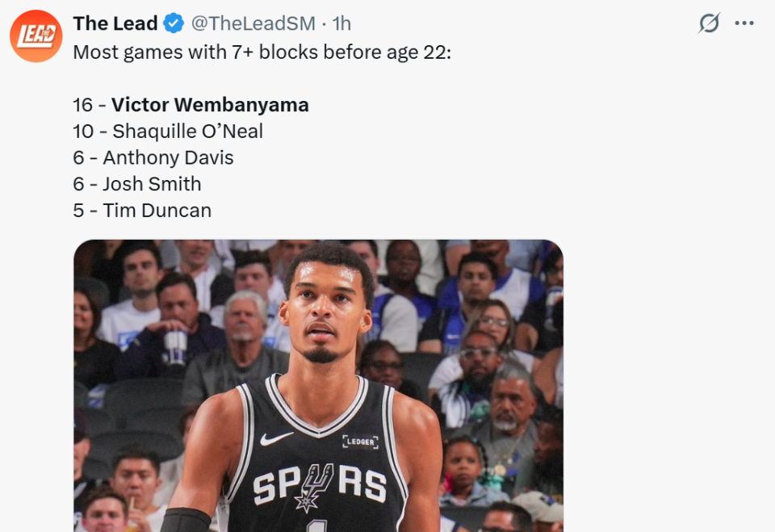Click the '5 - Tim Duncan' line
Viewport: 775px width, 532px height.
pos(142,211)
